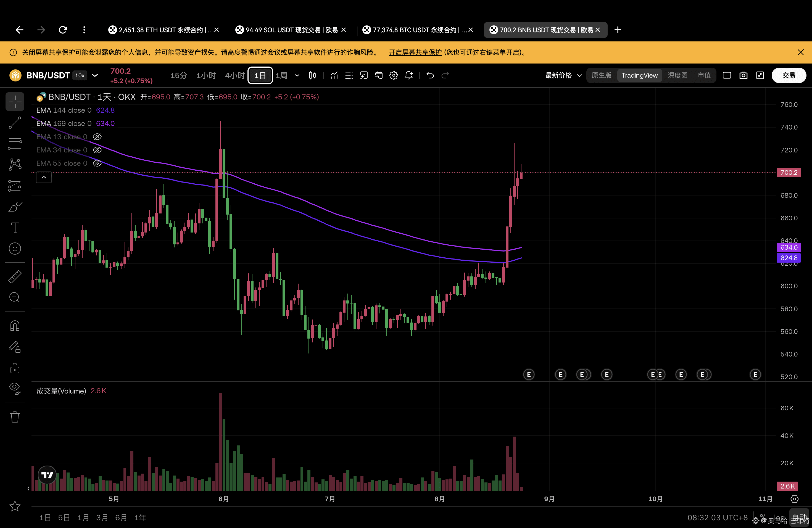
Task: Open the Fibonacci retracement tools
Action: [x=15, y=144]
